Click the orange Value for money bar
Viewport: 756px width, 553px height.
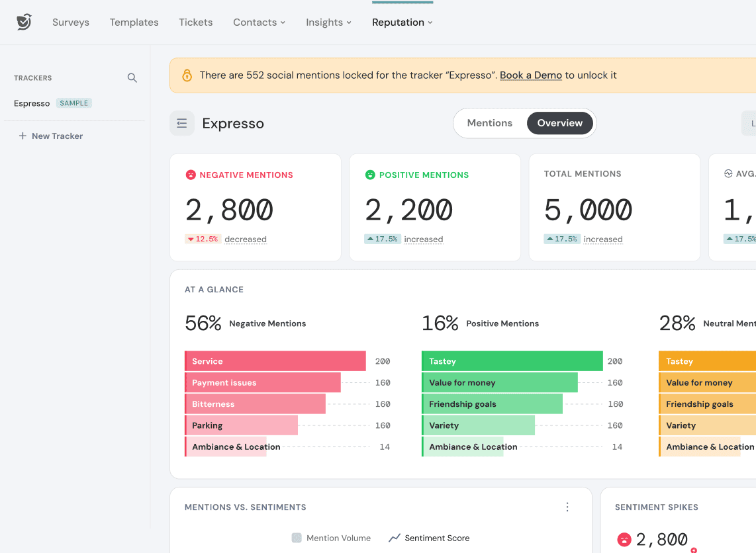pos(707,382)
